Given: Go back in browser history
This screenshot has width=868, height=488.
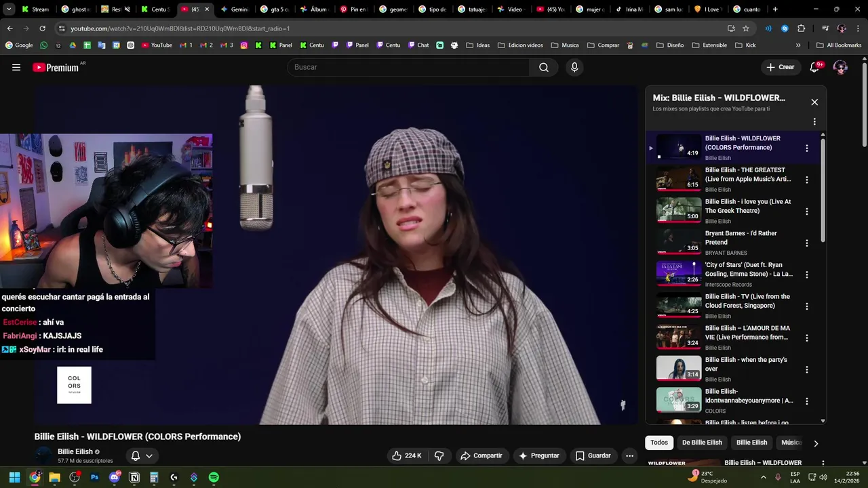Looking at the screenshot, I should pyautogui.click(x=9, y=28).
